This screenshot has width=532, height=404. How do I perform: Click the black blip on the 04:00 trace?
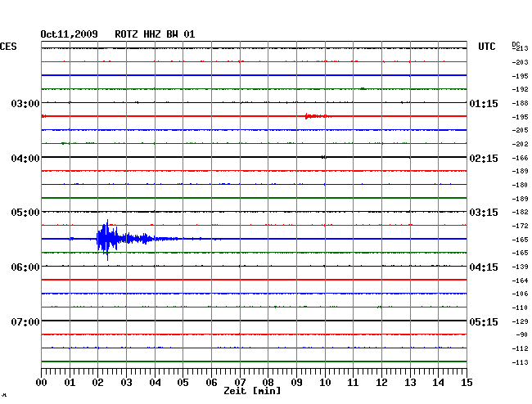tap(323, 157)
